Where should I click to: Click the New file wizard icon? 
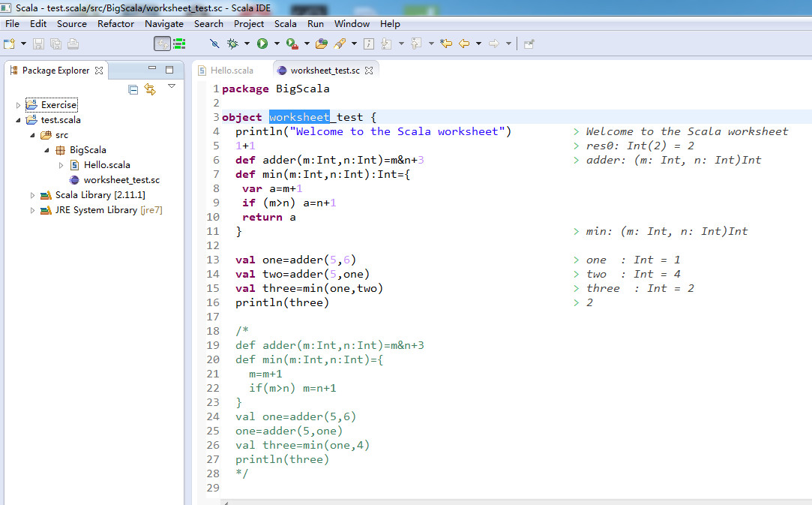(9, 44)
